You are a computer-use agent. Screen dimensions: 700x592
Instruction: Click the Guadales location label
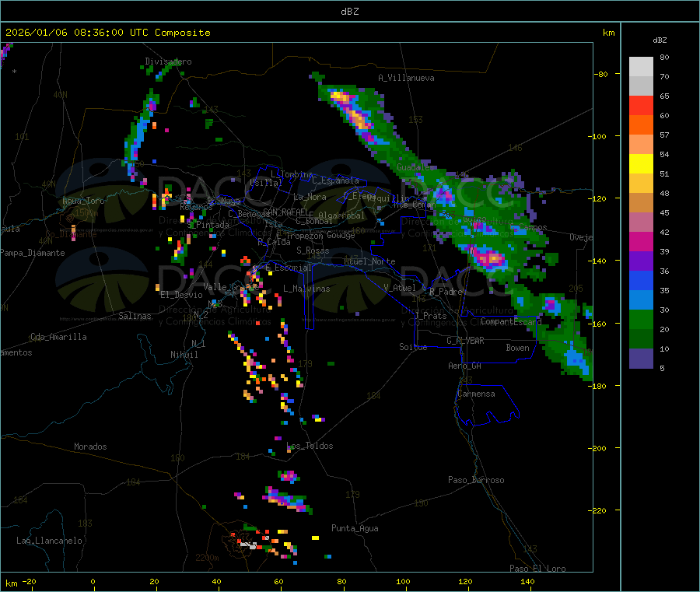(x=415, y=167)
